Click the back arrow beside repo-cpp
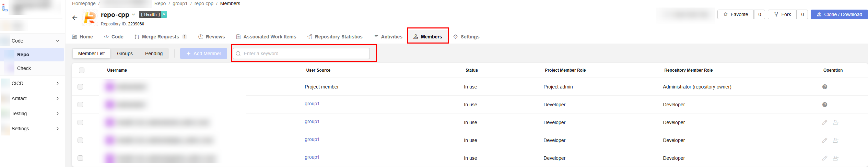 (x=75, y=18)
